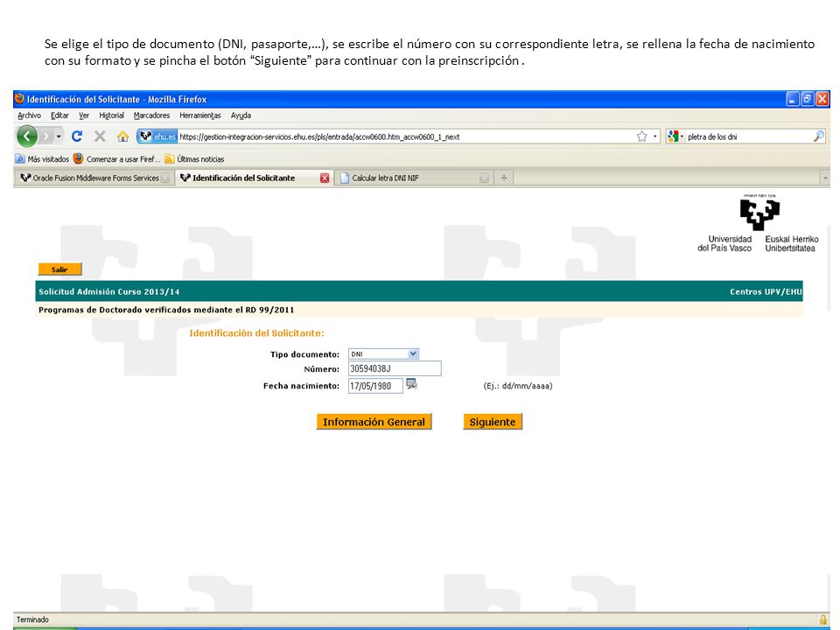This screenshot has width=840, height=630.
Task: Open the Historial menu
Action: coord(111,115)
